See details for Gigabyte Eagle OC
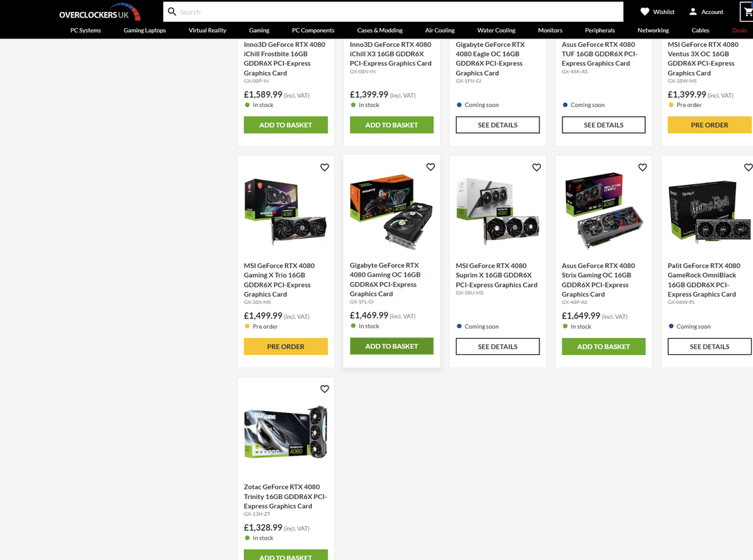Screen dimensions: 753x560 [497, 125]
